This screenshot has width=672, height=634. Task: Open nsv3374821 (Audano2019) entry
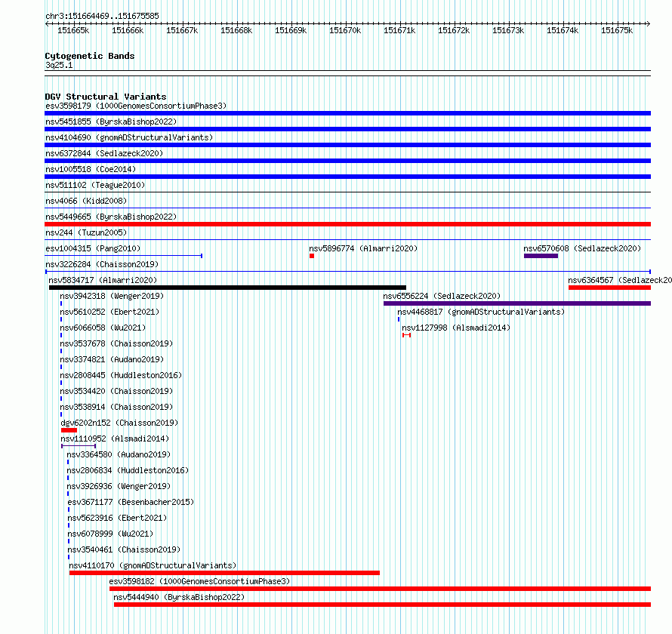pyautogui.click(x=112, y=359)
